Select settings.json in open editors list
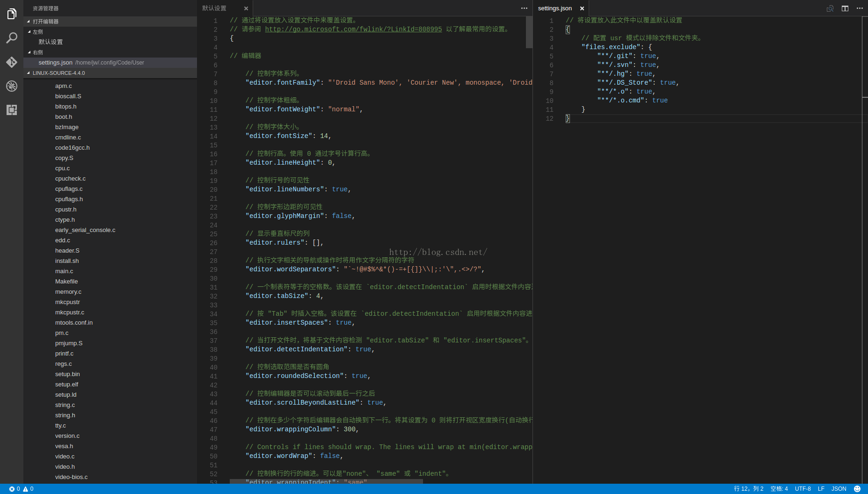This screenshot has height=494, width=868. point(110,63)
